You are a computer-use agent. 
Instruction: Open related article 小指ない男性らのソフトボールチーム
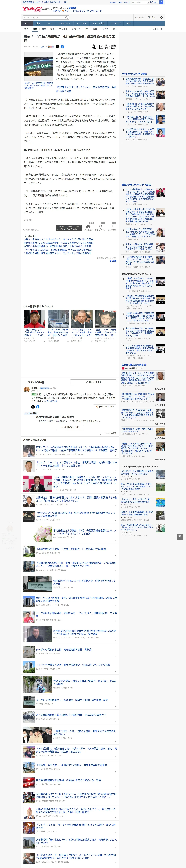(x=58, y=240)
